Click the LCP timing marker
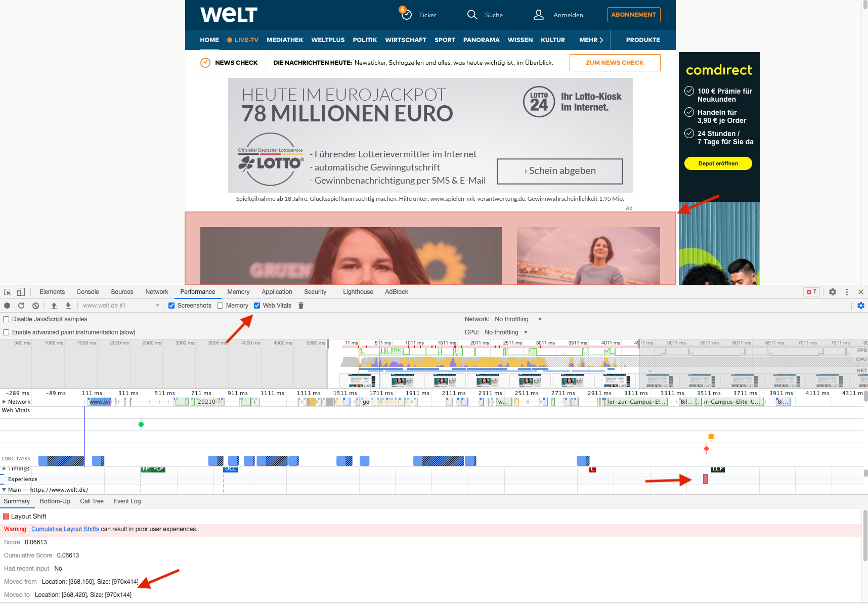Viewport: 868px width, 604px height. point(718,469)
